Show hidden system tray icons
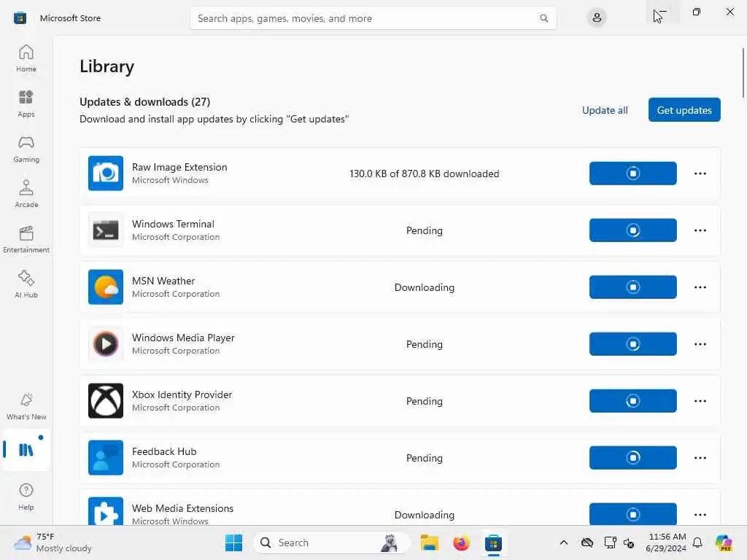Image resolution: width=747 pixels, height=560 pixels. point(564,542)
